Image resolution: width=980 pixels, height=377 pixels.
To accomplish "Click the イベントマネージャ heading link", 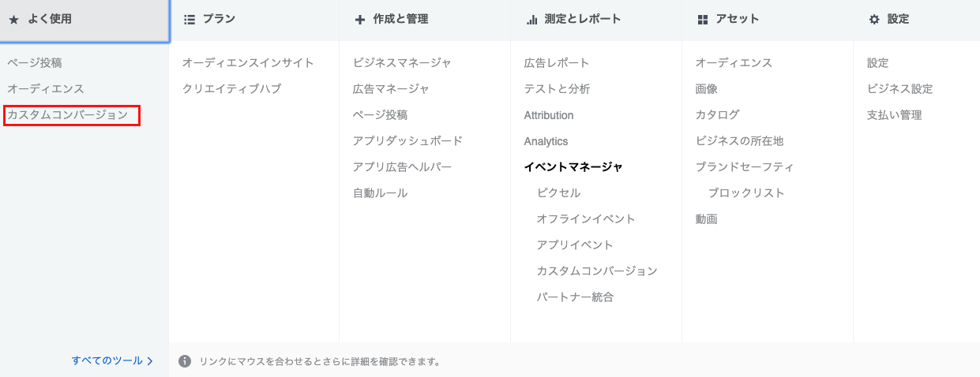I will (573, 167).
